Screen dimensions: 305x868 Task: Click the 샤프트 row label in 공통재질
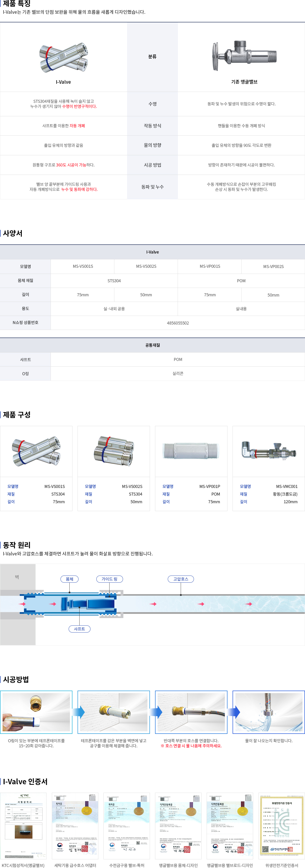click(x=26, y=359)
